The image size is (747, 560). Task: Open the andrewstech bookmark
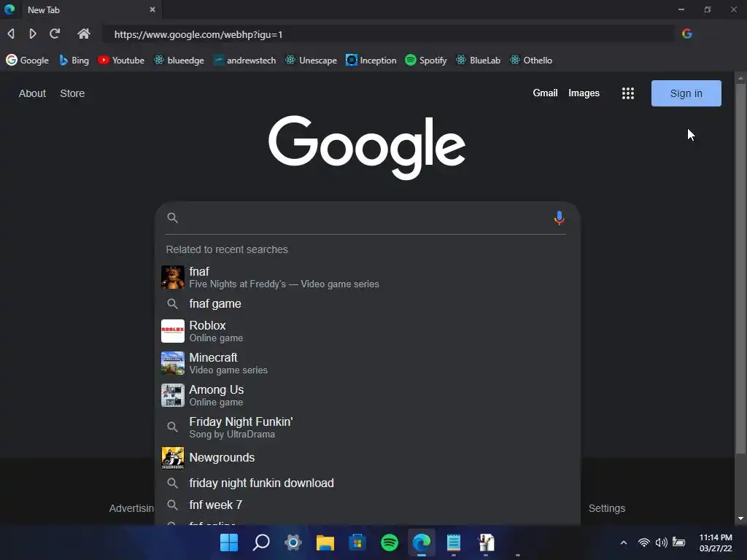(244, 60)
